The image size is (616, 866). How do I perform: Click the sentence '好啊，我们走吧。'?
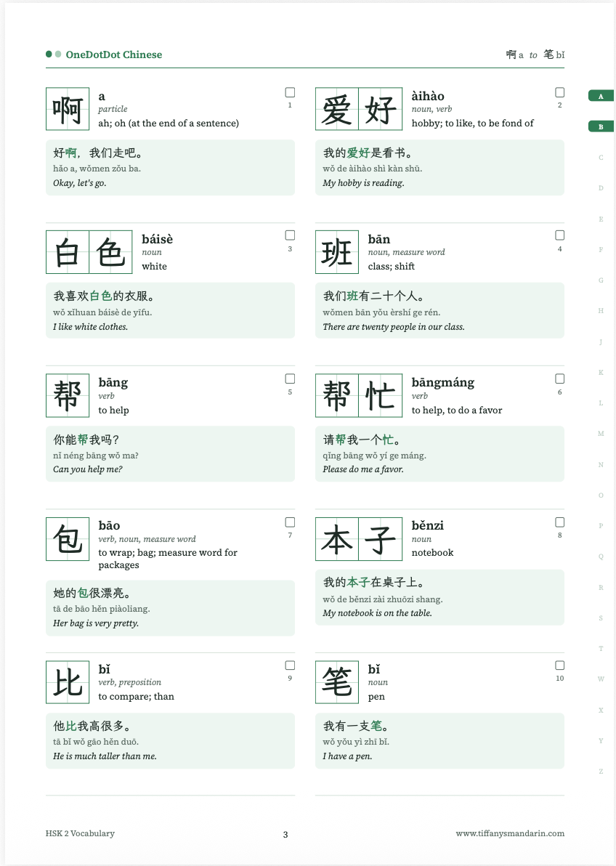97,153
